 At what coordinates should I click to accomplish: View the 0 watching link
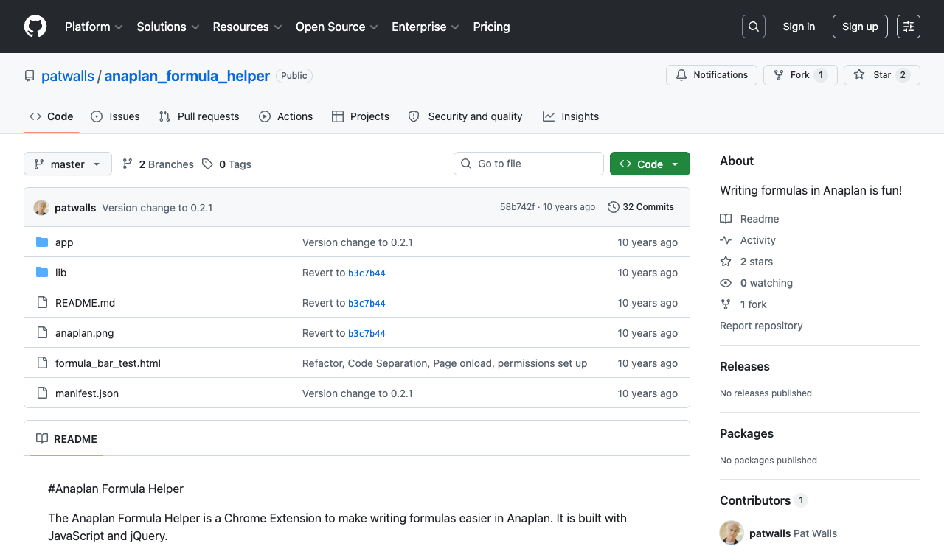(x=757, y=283)
